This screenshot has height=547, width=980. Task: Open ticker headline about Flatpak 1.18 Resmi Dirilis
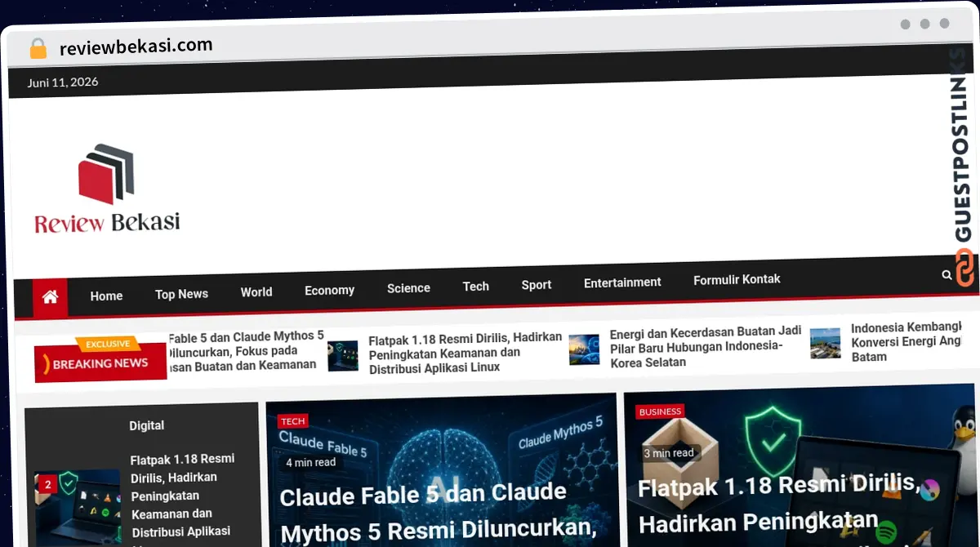pos(465,354)
